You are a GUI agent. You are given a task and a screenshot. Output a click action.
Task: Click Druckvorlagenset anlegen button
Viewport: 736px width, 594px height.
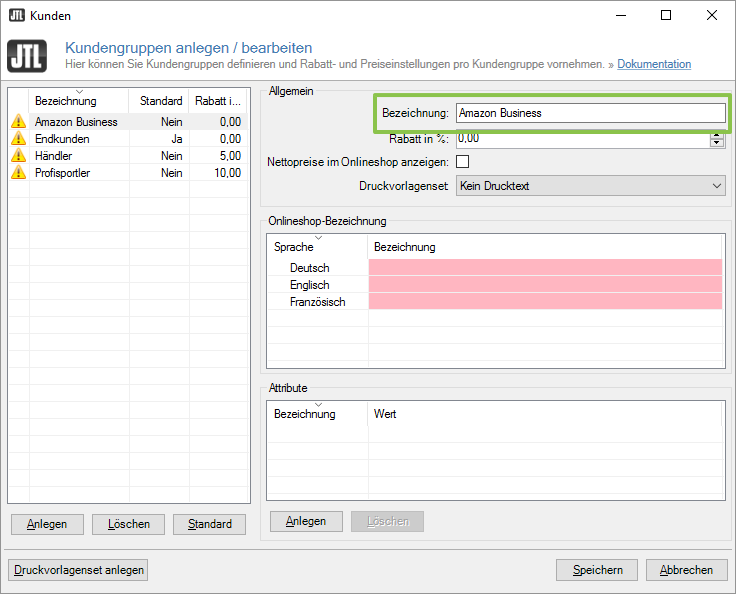(79, 570)
